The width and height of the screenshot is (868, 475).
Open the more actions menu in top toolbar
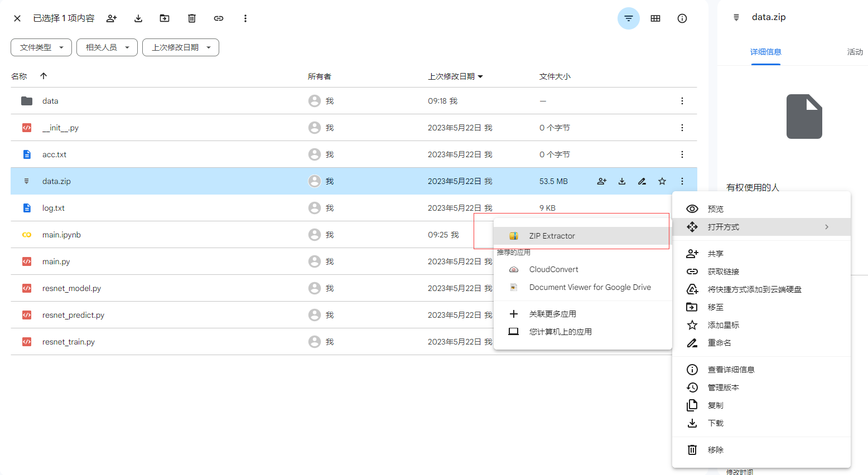[245, 18]
